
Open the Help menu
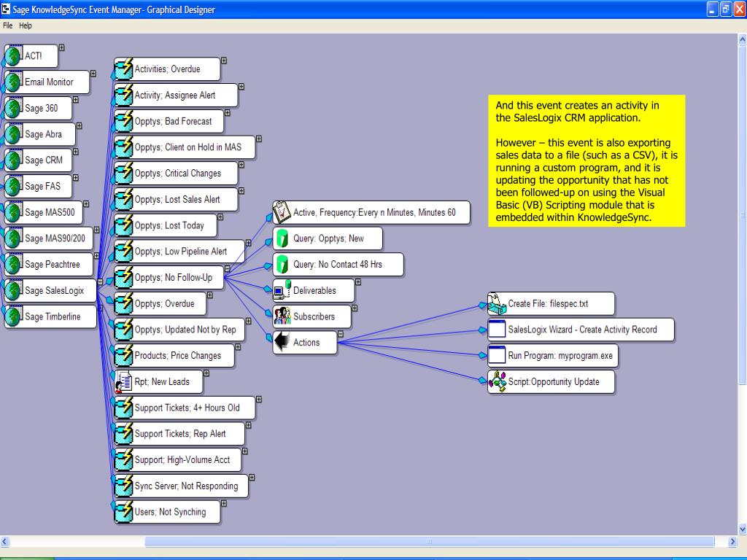click(x=26, y=26)
